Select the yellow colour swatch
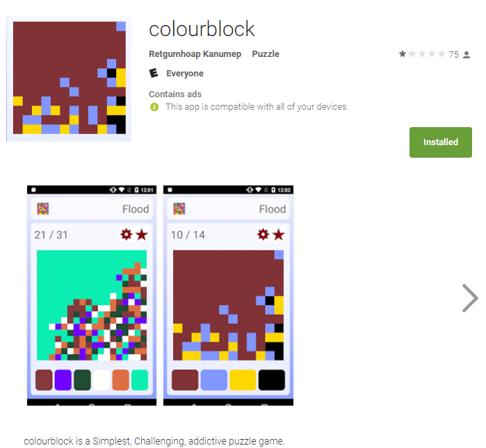Screen dimensions: 486x448 [x=243, y=380]
